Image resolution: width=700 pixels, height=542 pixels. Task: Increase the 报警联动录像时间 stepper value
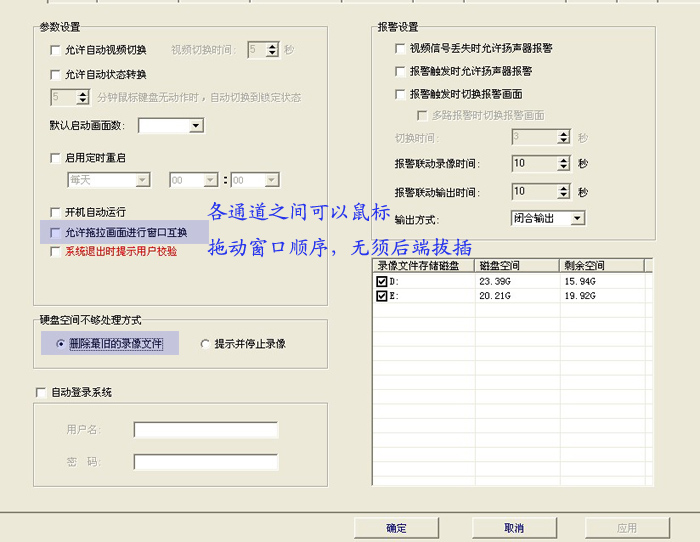tap(564, 159)
